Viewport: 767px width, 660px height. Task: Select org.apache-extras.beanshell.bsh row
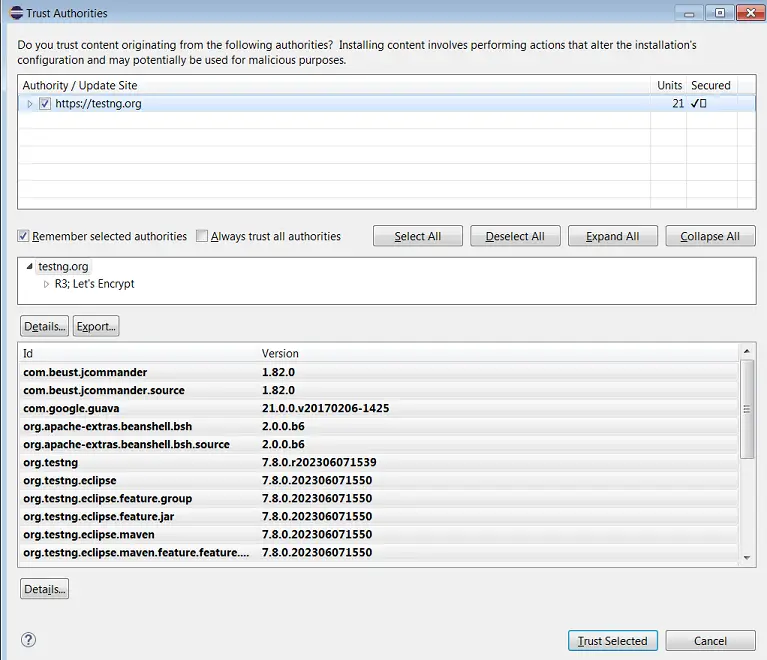pyautogui.click(x=379, y=426)
